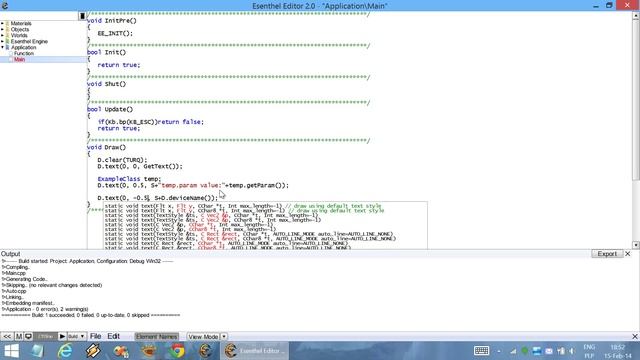
Task: Click the Export button in Output panel
Action: pyautogui.click(x=607, y=254)
